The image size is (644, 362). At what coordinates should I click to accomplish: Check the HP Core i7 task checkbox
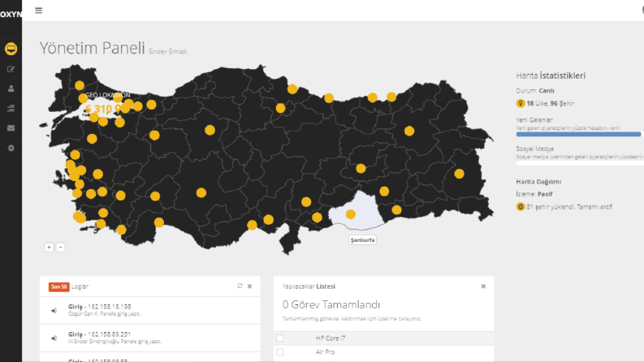pos(280,338)
